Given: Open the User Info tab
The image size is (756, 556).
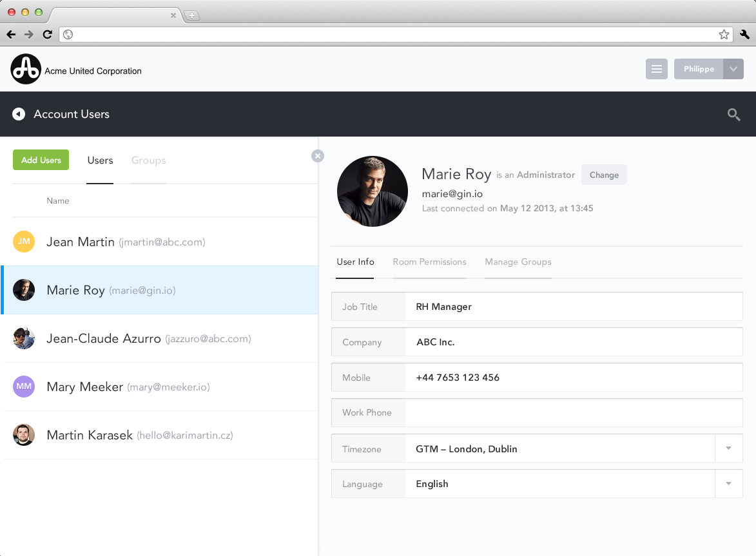Looking at the screenshot, I should point(355,262).
